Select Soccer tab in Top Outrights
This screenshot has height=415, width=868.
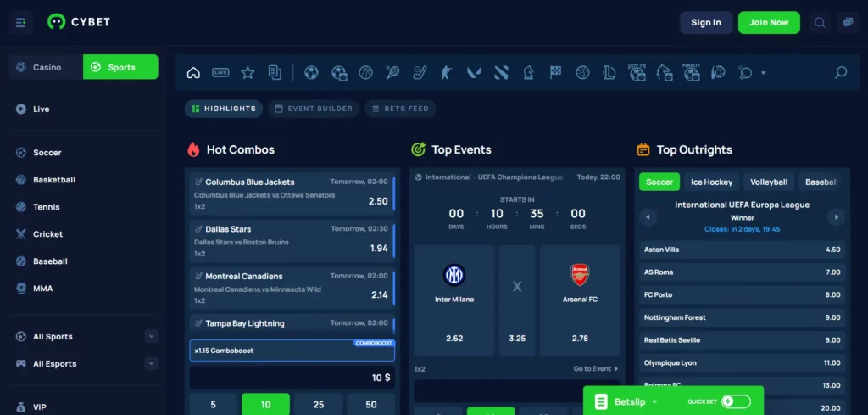click(659, 182)
